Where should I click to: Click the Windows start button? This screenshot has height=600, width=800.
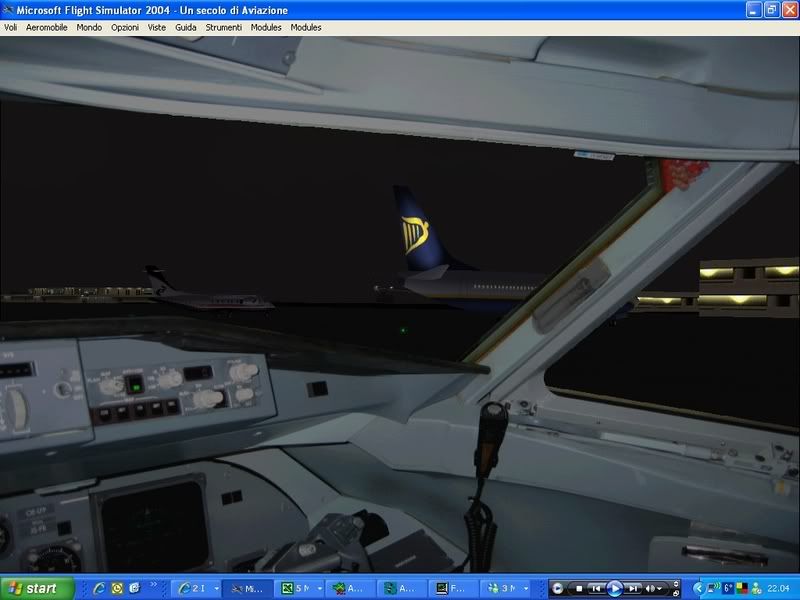37,588
